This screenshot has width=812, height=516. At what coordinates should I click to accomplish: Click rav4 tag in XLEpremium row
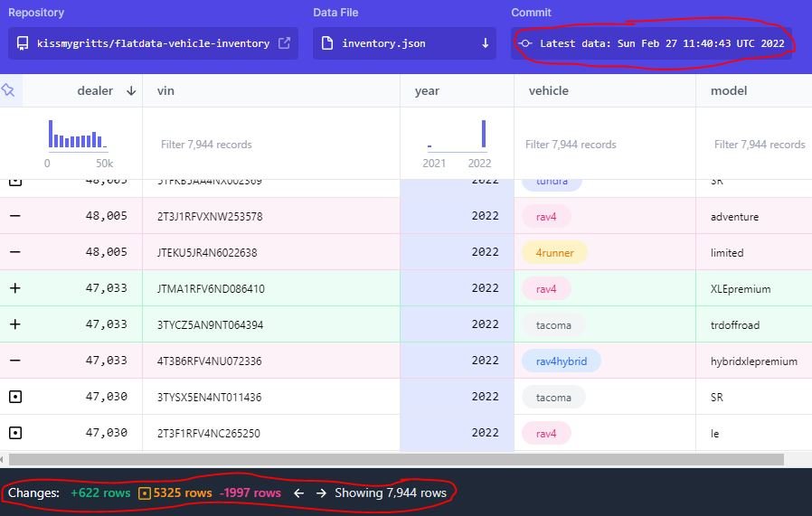pyautogui.click(x=546, y=289)
